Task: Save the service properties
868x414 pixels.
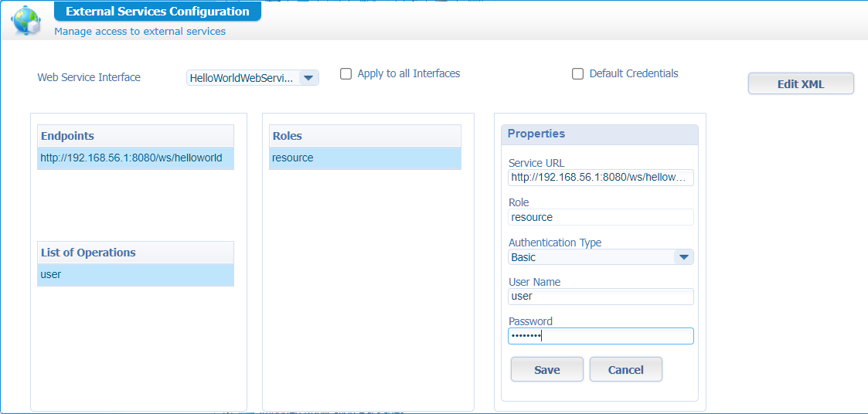Action: (x=546, y=370)
